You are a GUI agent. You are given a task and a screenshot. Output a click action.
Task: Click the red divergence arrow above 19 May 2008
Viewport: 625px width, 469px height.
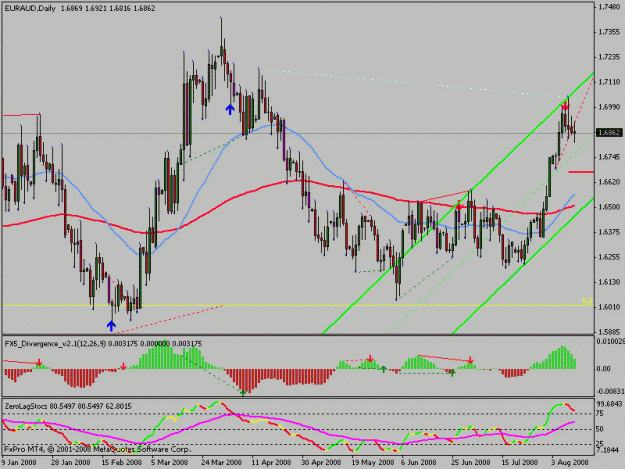(x=370, y=359)
